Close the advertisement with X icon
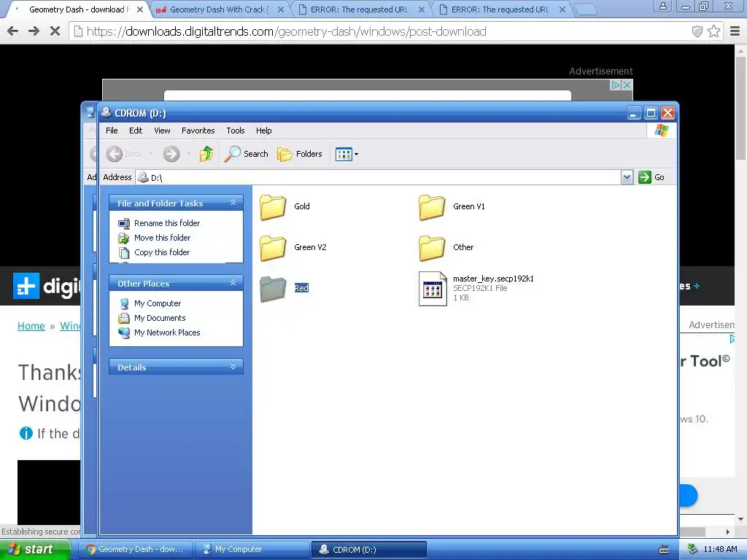The height and width of the screenshot is (560, 747). click(x=627, y=85)
